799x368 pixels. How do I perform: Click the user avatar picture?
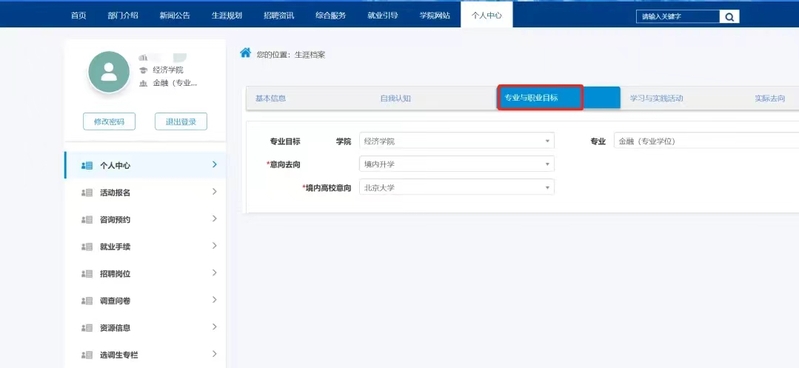(109, 72)
